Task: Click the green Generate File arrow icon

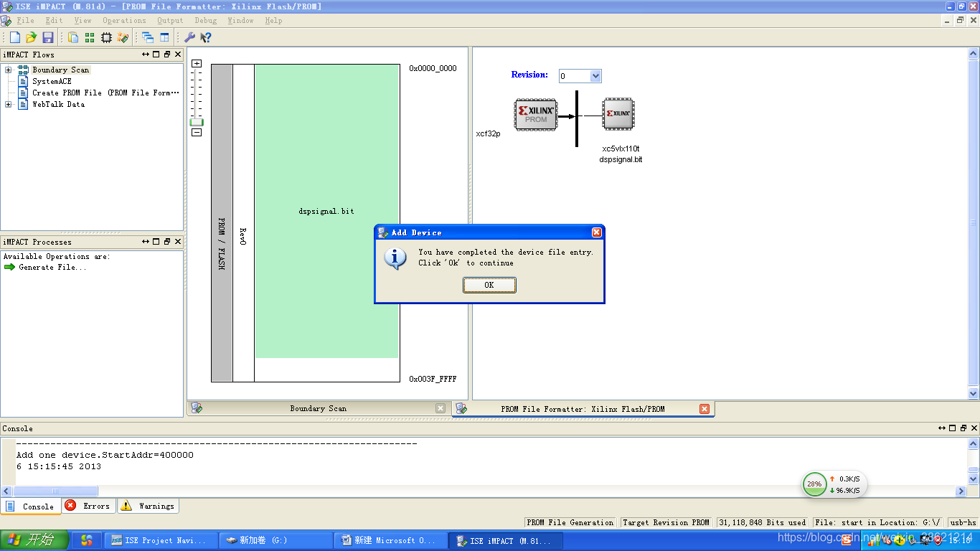Action: pos(9,267)
